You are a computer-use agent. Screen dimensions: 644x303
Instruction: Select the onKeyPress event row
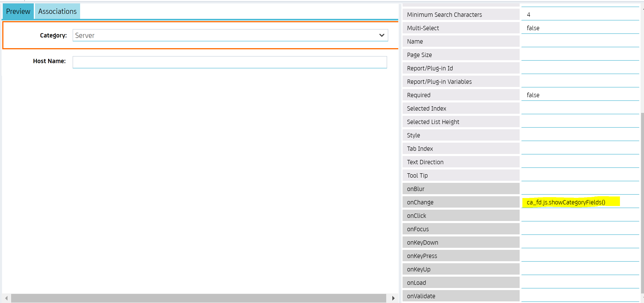point(461,256)
